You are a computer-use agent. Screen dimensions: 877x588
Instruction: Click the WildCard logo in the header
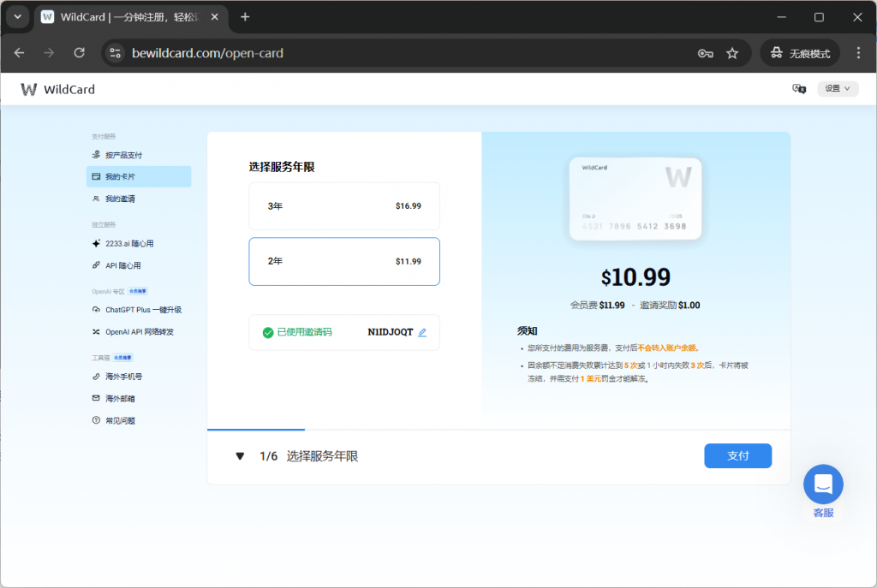point(57,89)
